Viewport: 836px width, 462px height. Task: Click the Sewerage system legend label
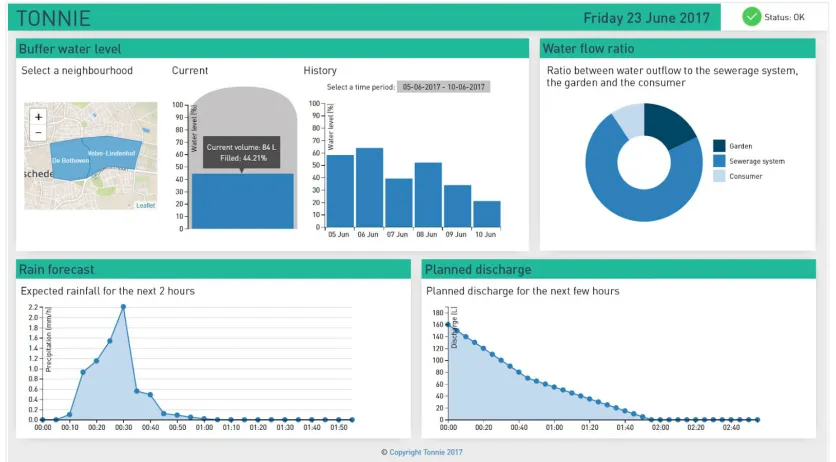coord(757,161)
